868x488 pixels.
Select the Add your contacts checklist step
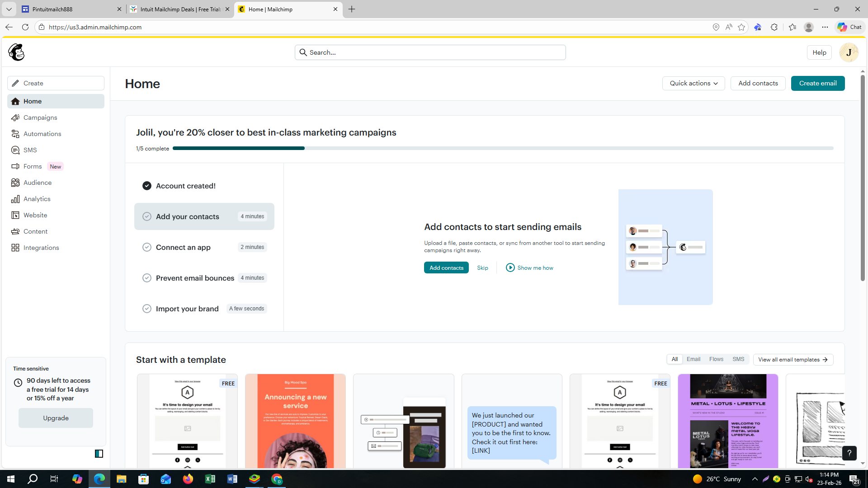(204, 216)
